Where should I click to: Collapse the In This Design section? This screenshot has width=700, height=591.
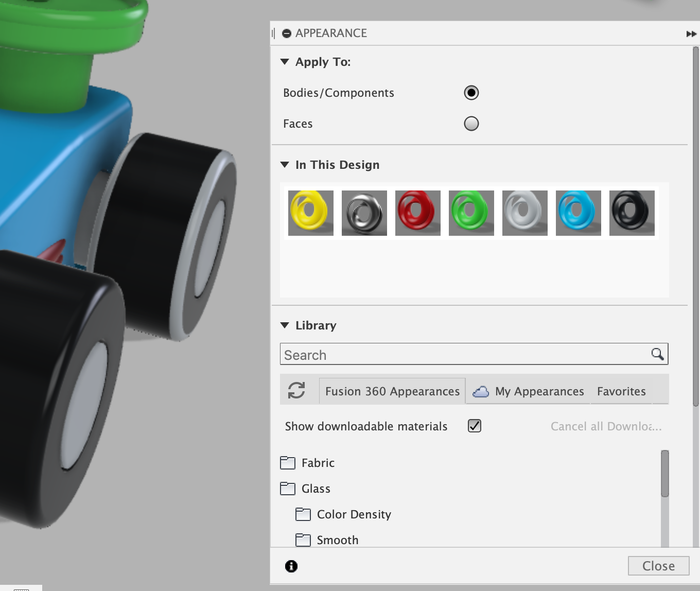[x=285, y=164]
